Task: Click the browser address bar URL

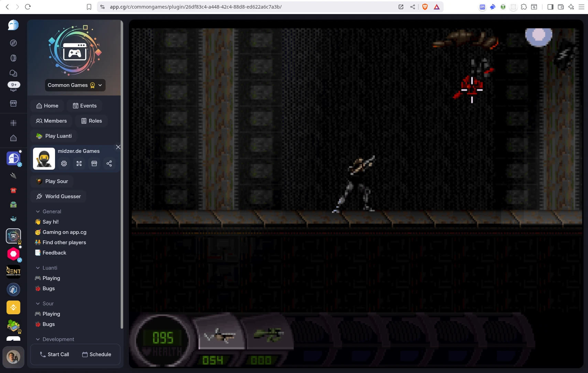Action: [196, 7]
